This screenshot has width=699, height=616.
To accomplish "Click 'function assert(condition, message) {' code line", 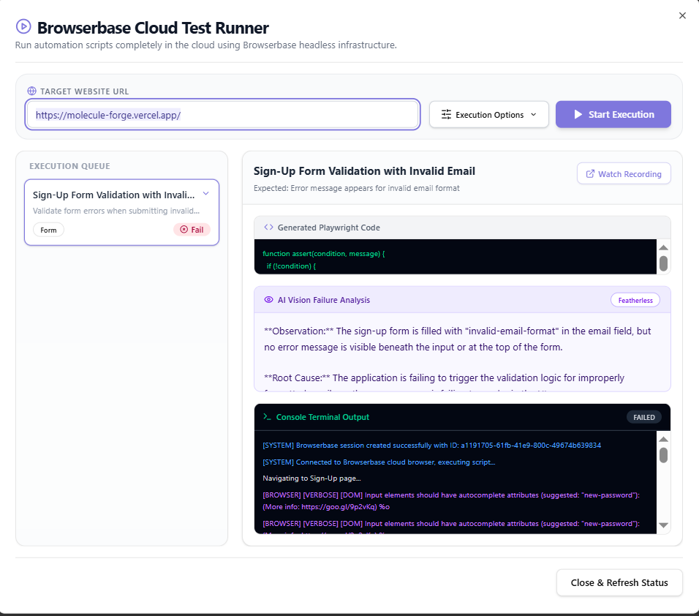I will click(324, 253).
